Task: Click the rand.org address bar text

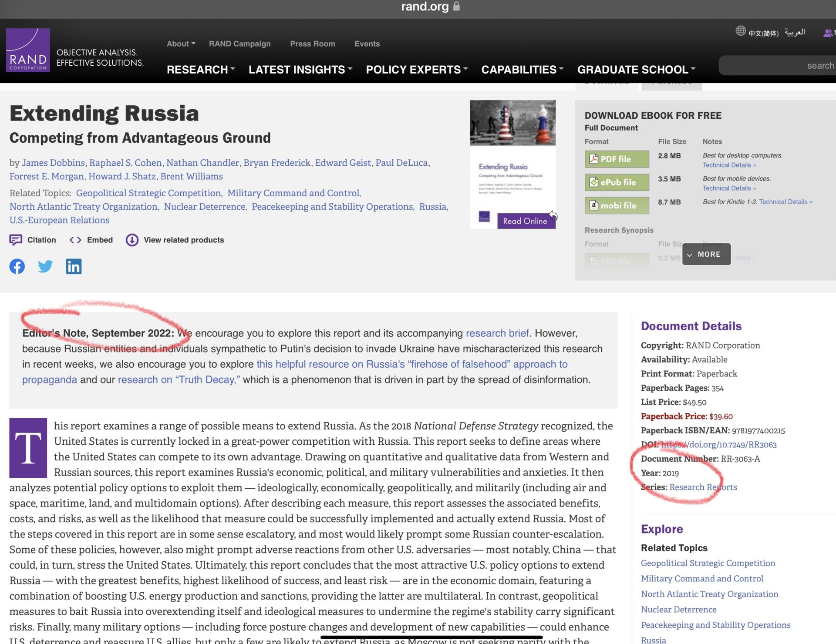Action: tap(425, 7)
